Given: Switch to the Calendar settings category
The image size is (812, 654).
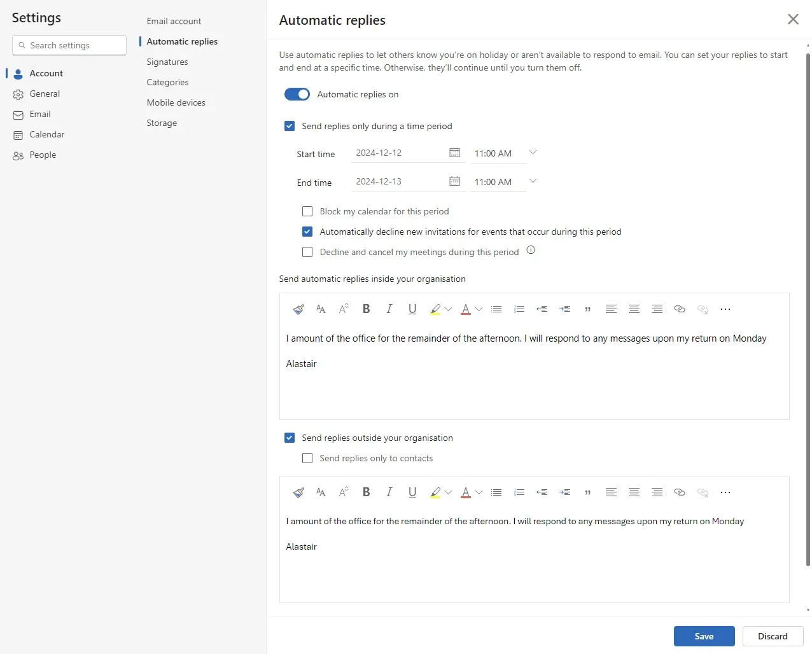Looking at the screenshot, I should (46, 134).
